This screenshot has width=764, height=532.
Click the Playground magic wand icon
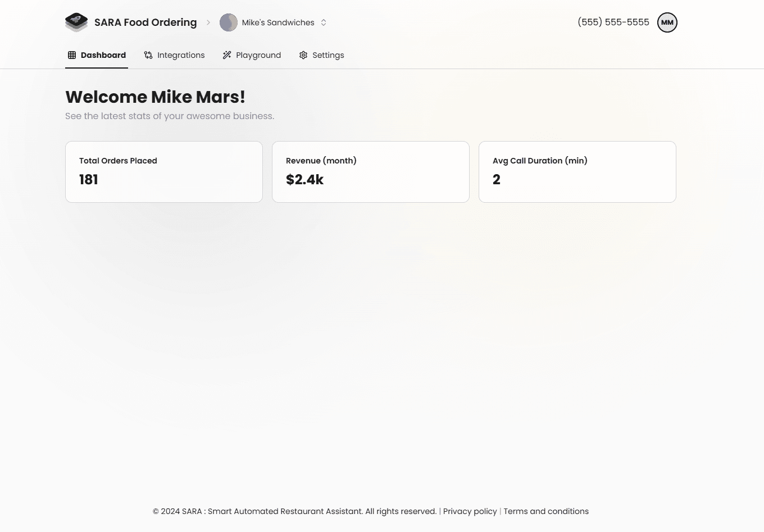(227, 55)
